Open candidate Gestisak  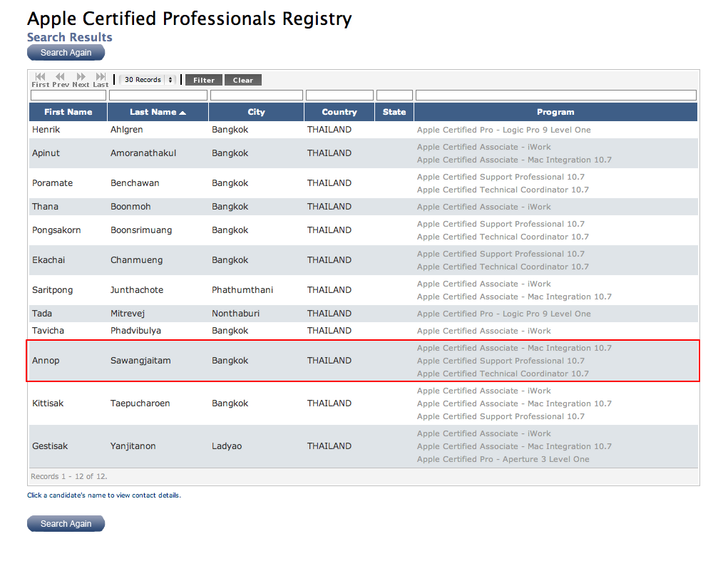[50, 446]
